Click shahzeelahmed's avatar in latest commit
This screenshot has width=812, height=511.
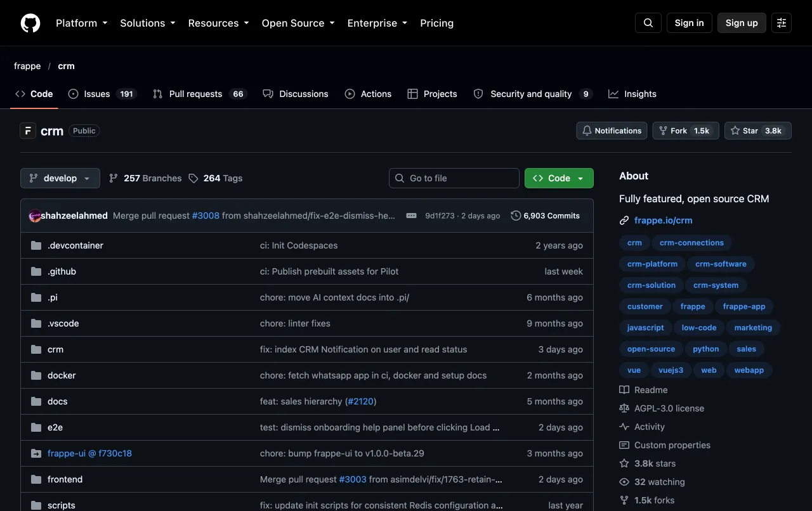(x=35, y=216)
